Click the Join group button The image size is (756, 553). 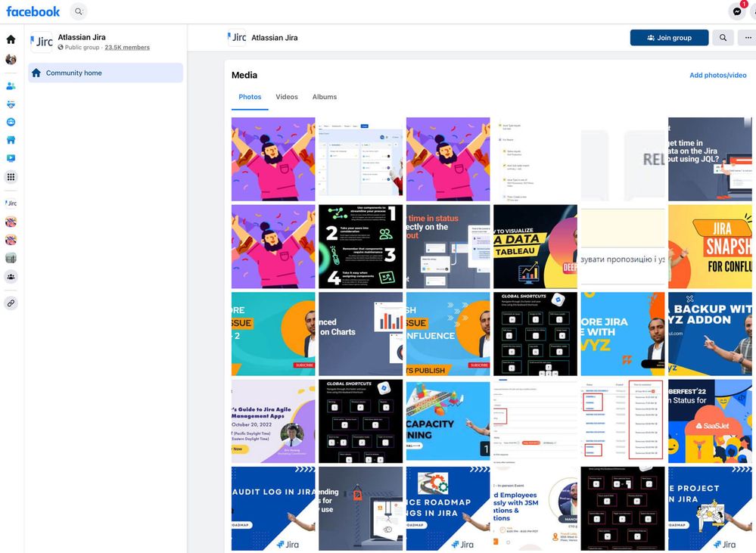click(x=669, y=38)
